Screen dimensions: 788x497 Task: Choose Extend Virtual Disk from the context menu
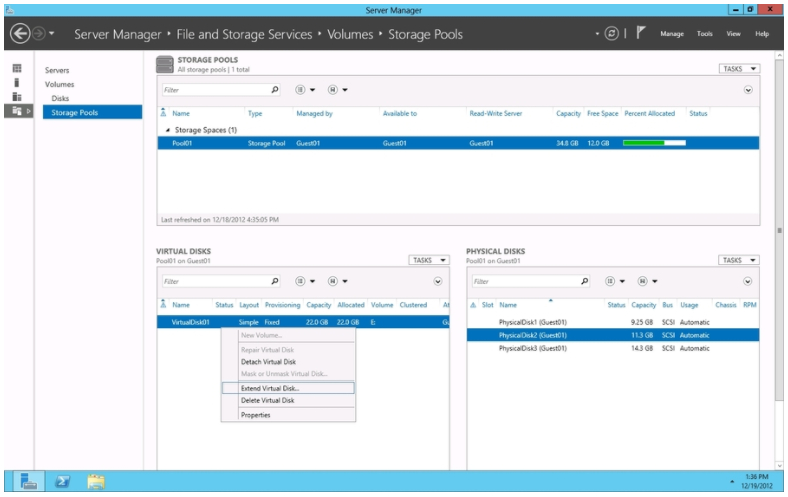(x=288, y=388)
